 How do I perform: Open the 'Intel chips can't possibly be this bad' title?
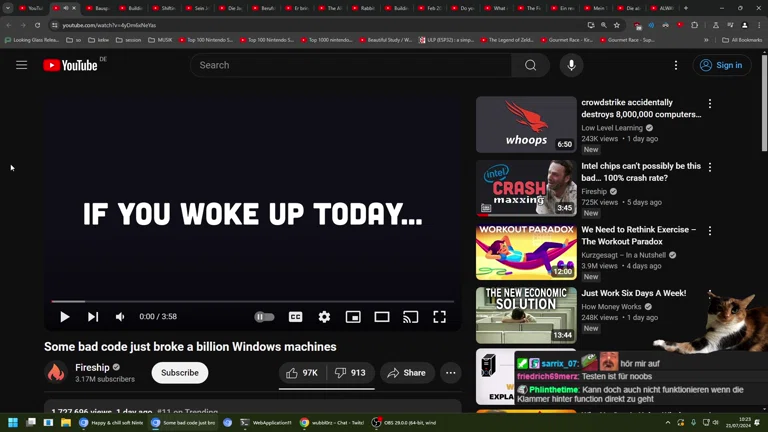(641, 172)
